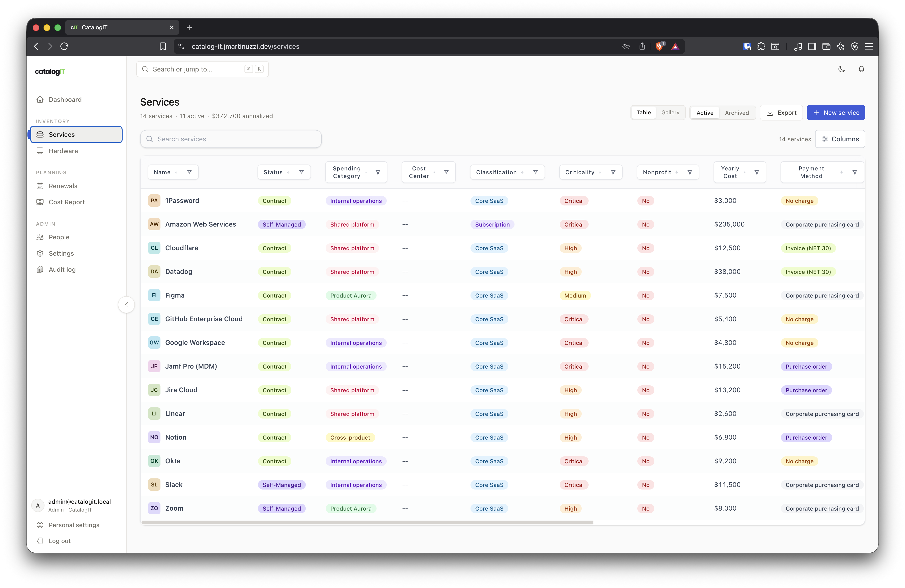
Task: Reload the page in browser
Action: click(x=64, y=46)
